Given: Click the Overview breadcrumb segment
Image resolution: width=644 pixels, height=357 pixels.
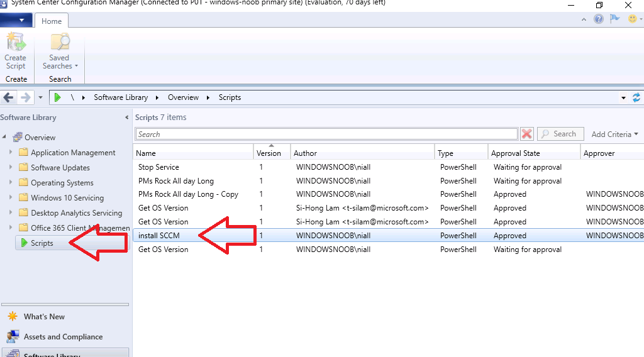Looking at the screenshot, I should 183,97.
